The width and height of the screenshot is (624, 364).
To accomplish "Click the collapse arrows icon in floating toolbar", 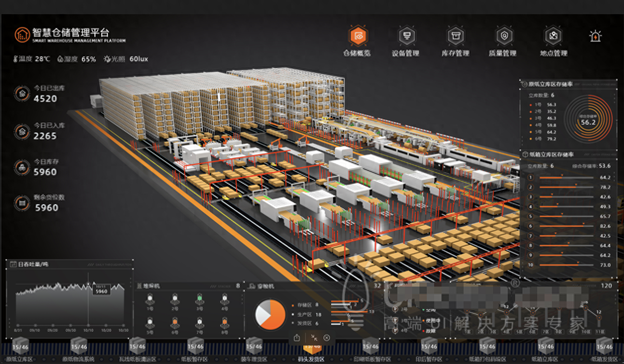I will tap(314, 338).
